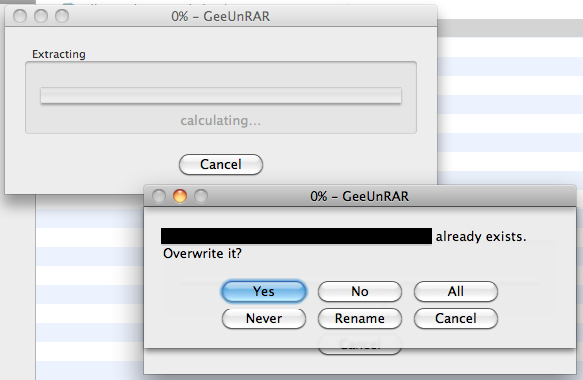583x380 pixels.
Task: Choose No in the overwrite dialog
Action: pos(360,291)
